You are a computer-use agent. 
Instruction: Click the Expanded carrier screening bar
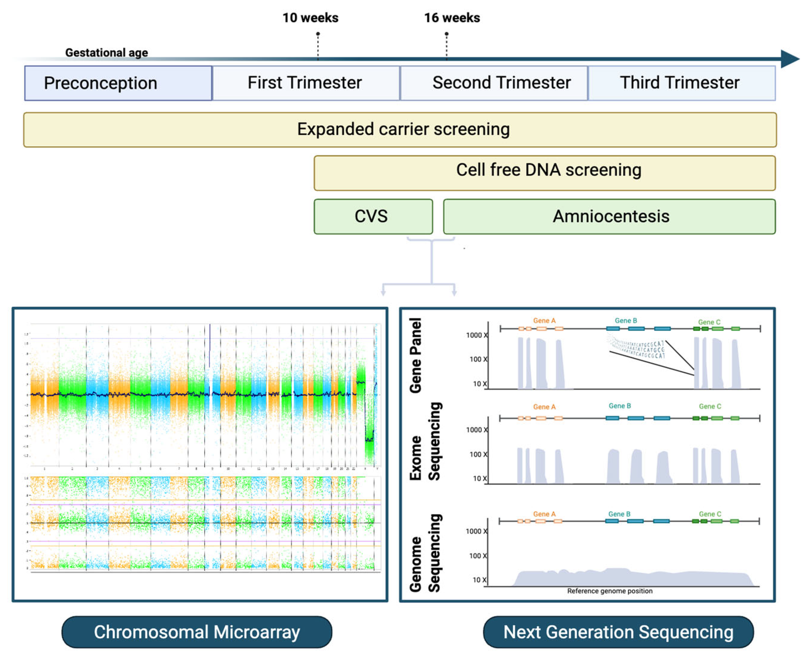[400, 129]
